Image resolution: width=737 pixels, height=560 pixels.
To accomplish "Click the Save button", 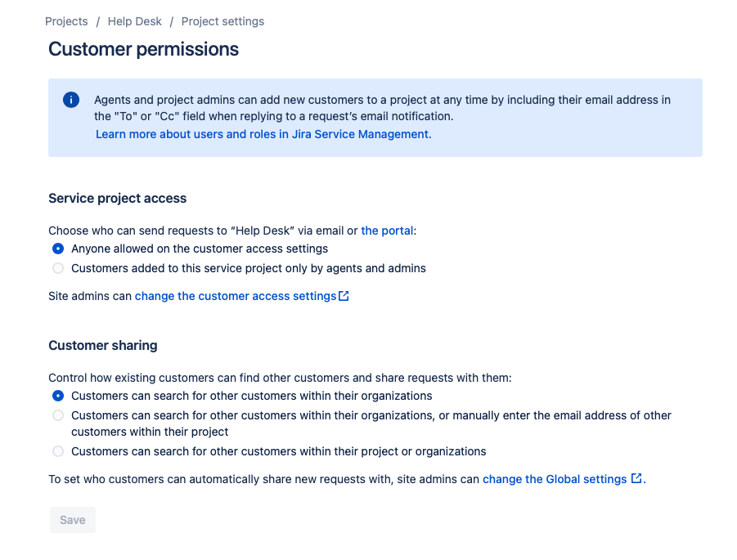I will click(73, 520).
